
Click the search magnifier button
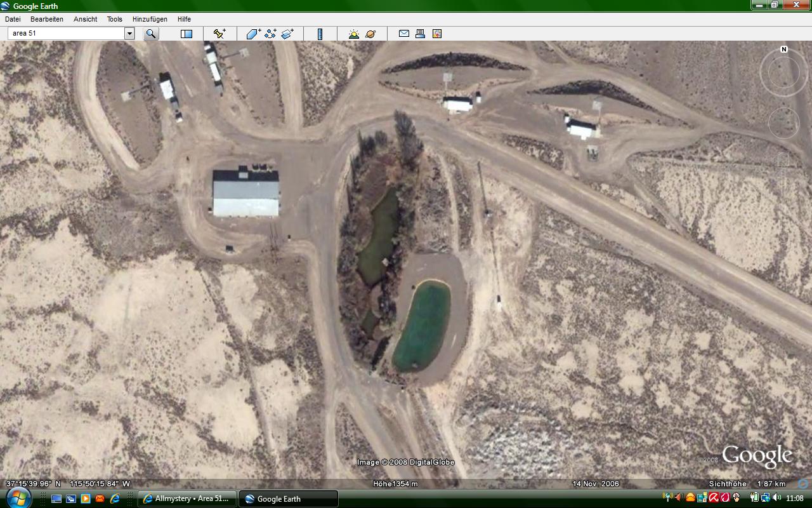[150, 34]
